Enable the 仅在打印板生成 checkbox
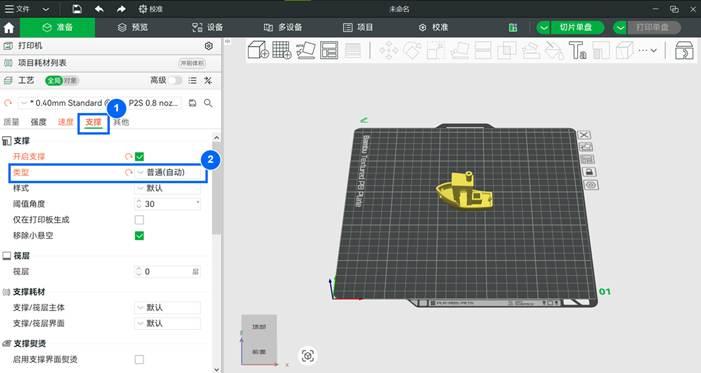 [x=139, y=220]
